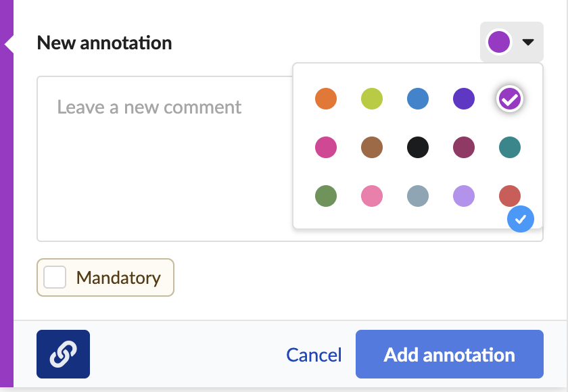Viewport: 568px width, 392px height.
Task: Open the annotation color dropdown arrow
Action: [x=528, y=43]
